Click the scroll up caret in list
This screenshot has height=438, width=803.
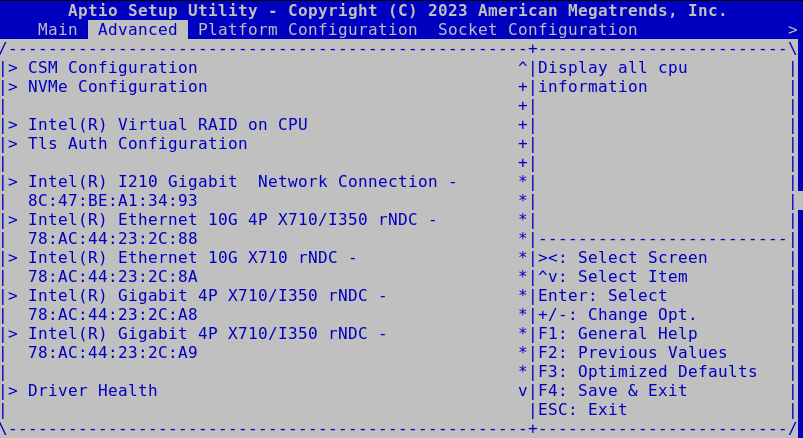click(522, 68)
